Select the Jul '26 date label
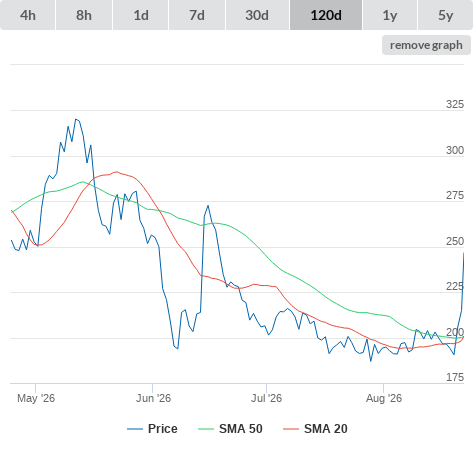This screenshot has width=474, height=455. pyautogui.click(x=266, y=398)
